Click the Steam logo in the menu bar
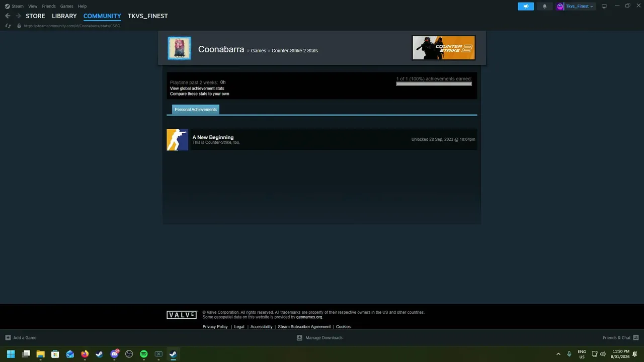Viewport: 644px width, 362px height. pyautogui.click(x=7, y=6)
